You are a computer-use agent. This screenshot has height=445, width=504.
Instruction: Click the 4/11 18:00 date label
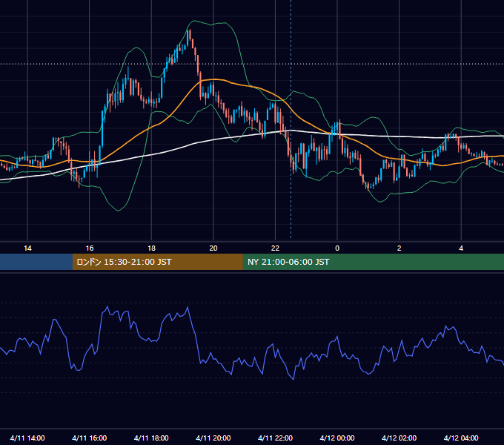(x=151, y=438)
